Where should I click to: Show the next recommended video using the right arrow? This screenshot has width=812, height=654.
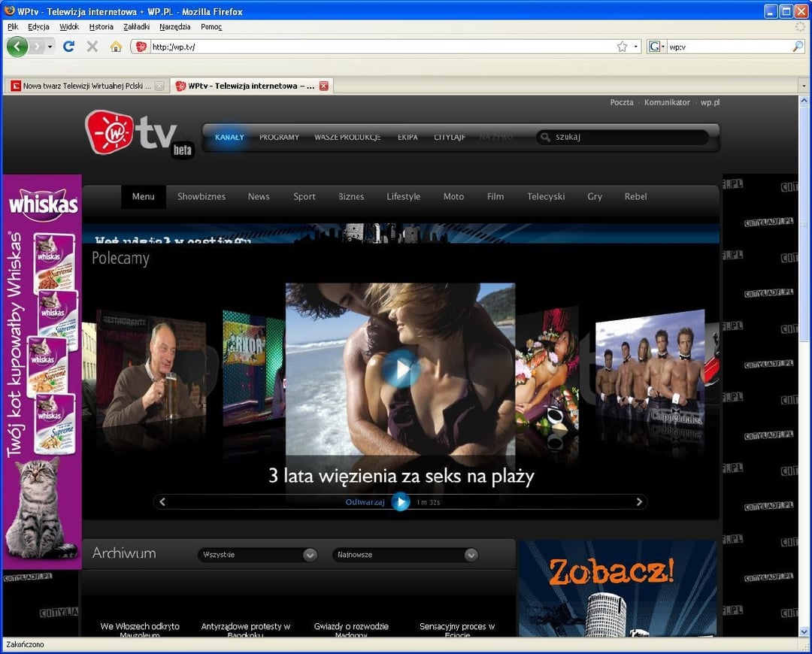coord(639,501)
